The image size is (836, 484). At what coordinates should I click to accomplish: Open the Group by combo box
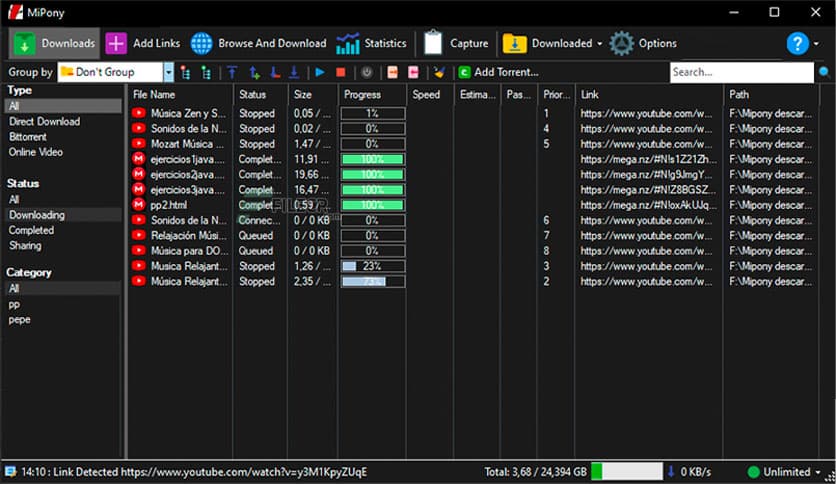click(x=116, y=72)
